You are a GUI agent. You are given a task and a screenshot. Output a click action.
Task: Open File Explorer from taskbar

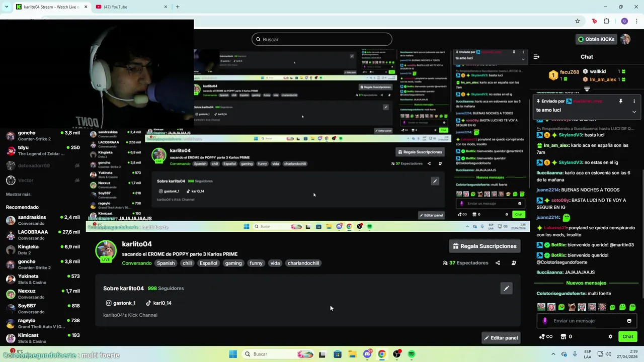pos(352,354)
